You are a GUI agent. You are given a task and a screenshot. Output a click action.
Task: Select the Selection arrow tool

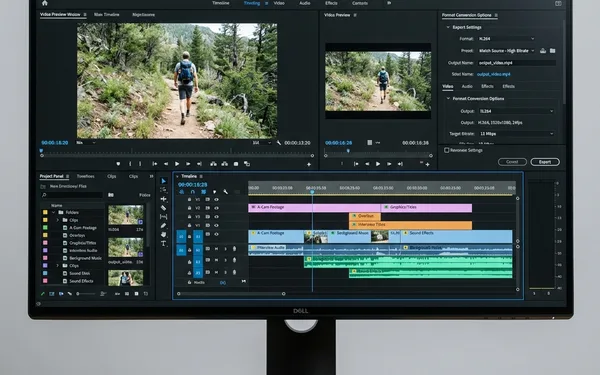163,181
